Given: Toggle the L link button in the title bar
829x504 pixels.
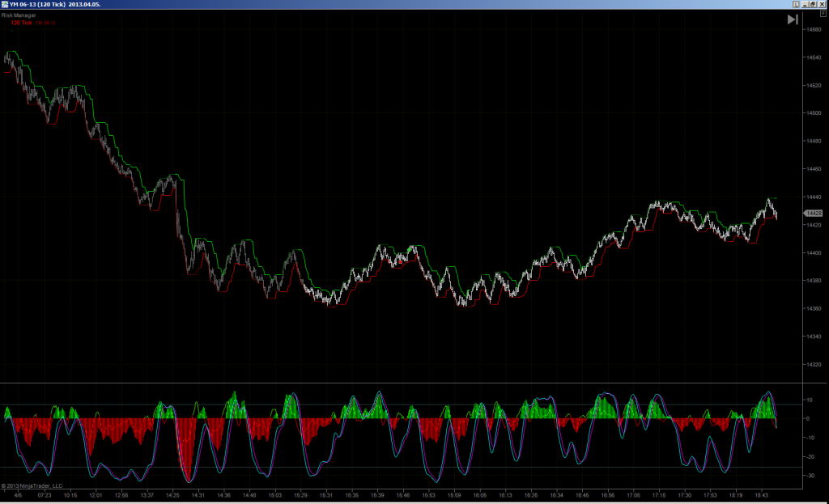Looking at the screenshot, I should click(797, 4).
